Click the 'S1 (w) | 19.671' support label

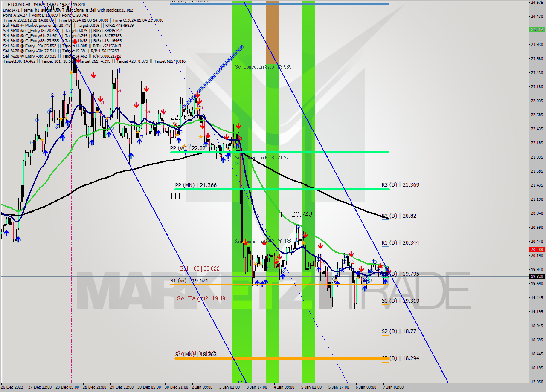coord(189,281)
